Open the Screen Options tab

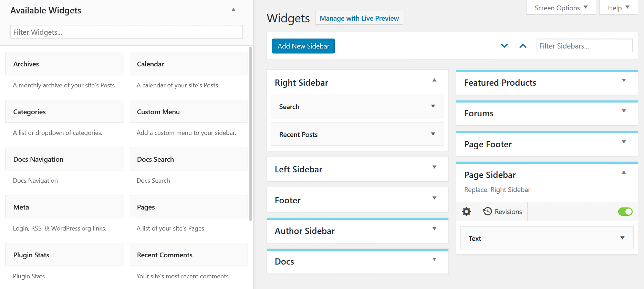pos(561,8)
